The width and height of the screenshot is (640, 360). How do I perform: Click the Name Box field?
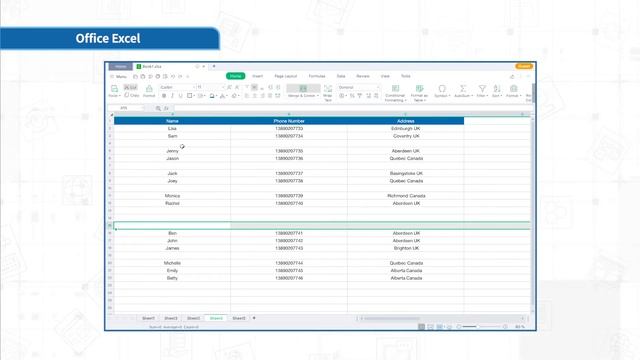[126, 108]
